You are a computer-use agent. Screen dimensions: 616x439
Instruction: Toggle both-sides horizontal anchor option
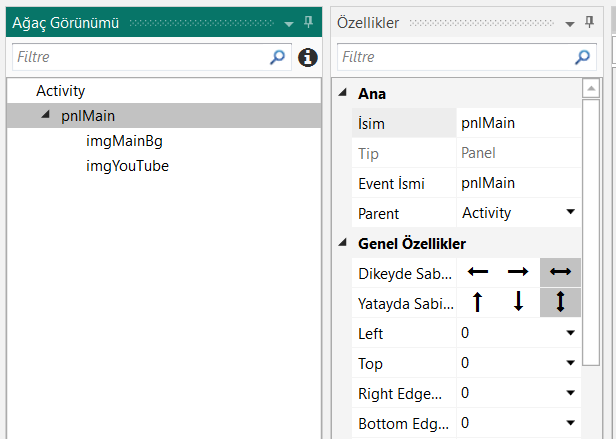click(x=560, y=271)
